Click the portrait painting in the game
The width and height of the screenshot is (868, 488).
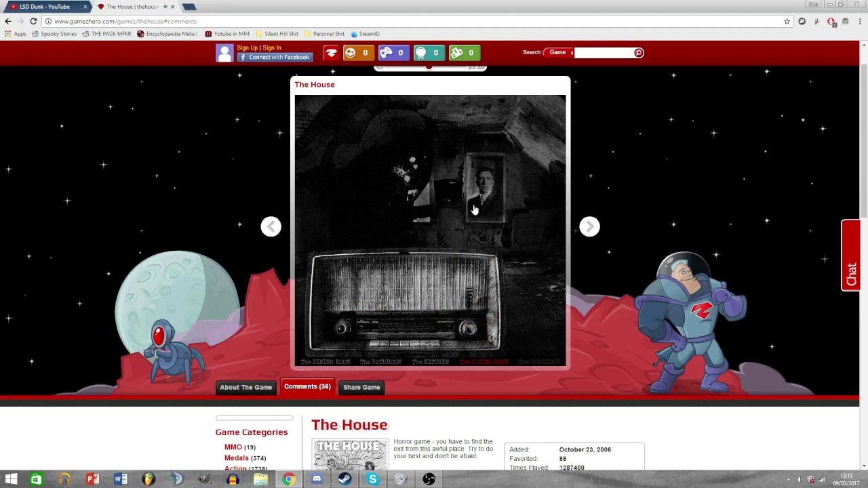(485, 188)
